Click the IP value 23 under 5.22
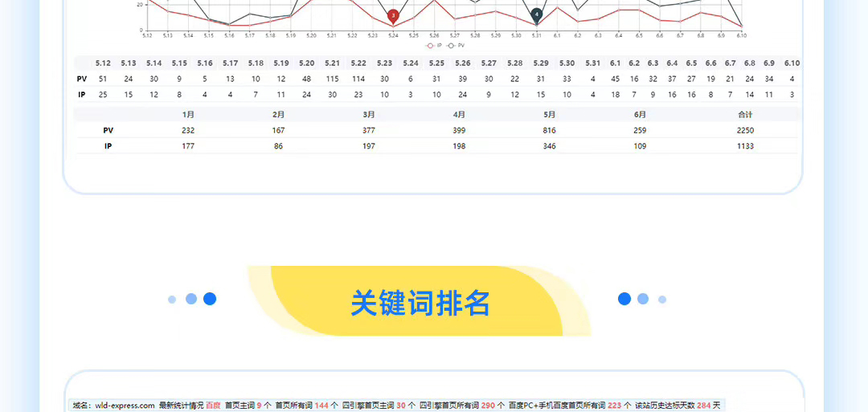The image size is (868, 412). click(358, 95)
